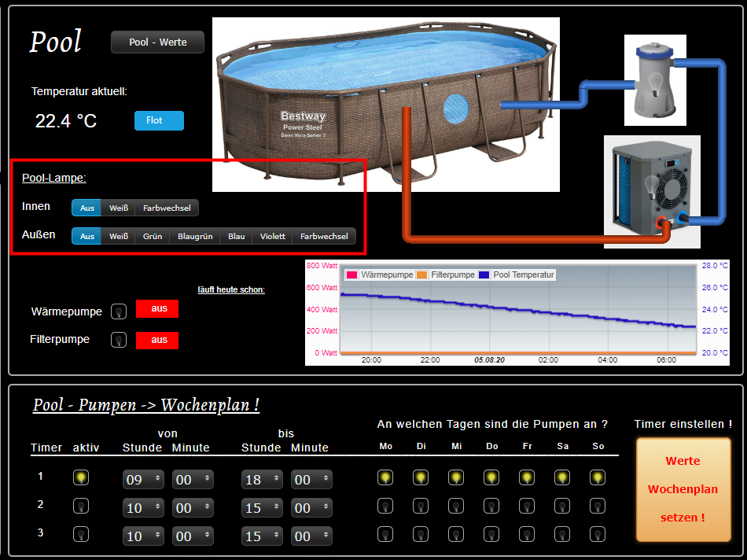Enable Di bulb for timer 2
Image resolution: width=747 pixels, height=560 pixels.
pyautogui.click(x=421, y=506)
